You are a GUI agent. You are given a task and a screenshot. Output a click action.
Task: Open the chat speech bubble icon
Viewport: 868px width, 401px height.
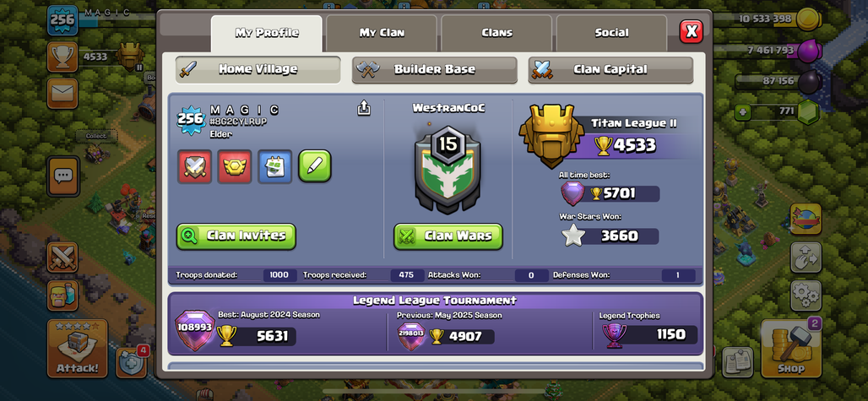63,176
